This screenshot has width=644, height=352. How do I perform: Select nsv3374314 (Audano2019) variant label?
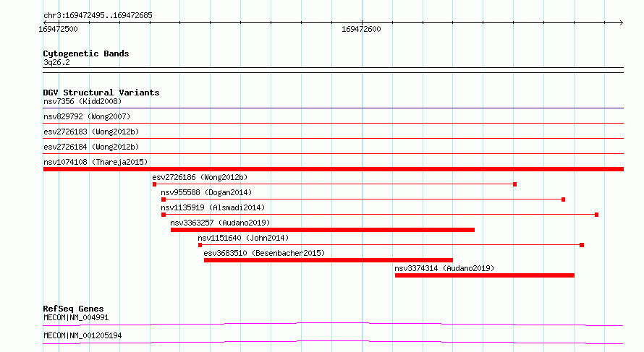click(x=444, y=268)
